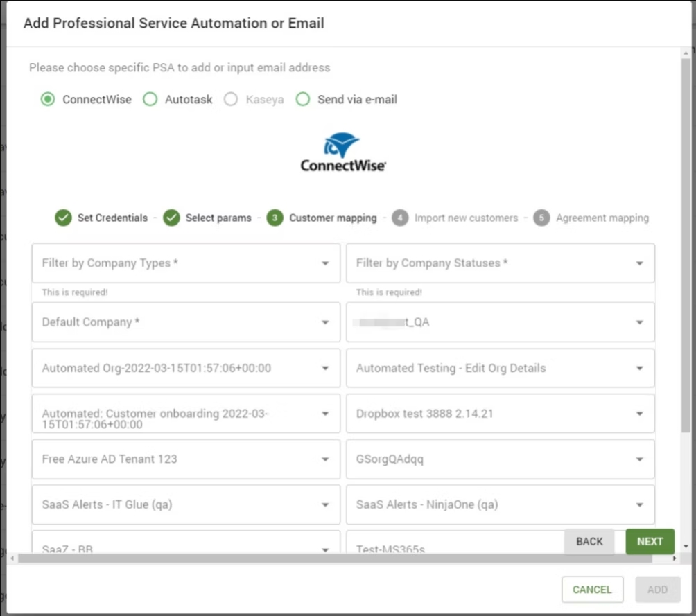
Task: Open the Filter by Company Types dropdown
Action: (x=186, y=263)
